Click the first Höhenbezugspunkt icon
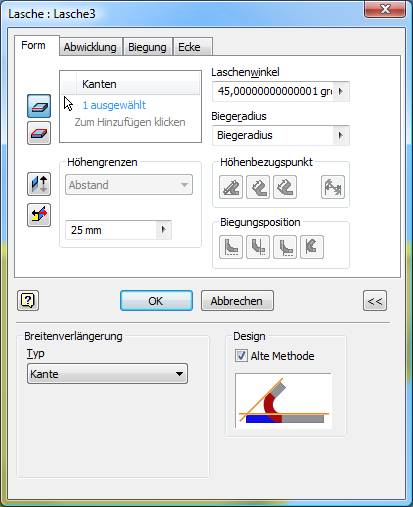413x507 pixels. (231, 187)
